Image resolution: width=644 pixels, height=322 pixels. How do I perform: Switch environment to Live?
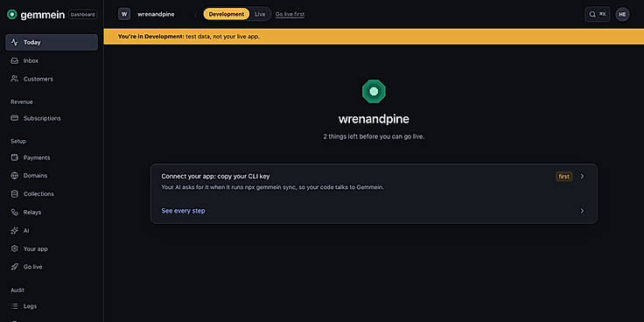[260, 14]
